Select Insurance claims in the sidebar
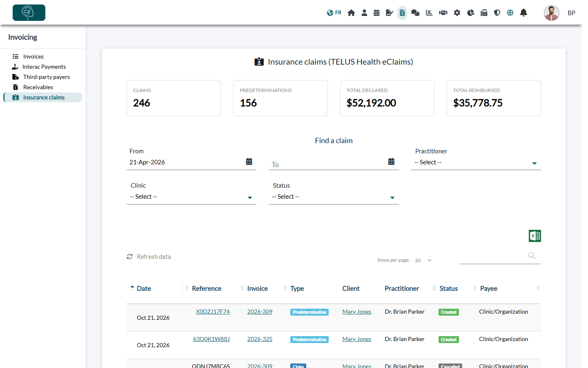Screen dimensions: 588x368 tap(43, 97)
